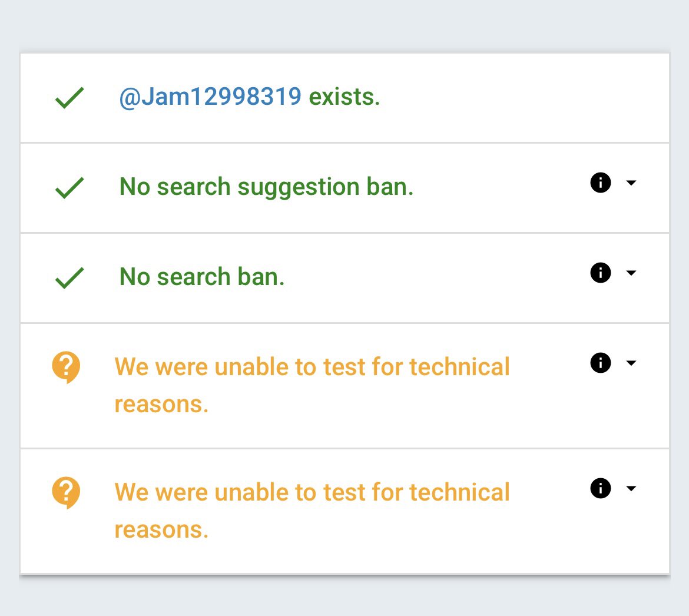689x616 pixels.
Task: Click the green checkmark beside the username
Action: (69, 98)
